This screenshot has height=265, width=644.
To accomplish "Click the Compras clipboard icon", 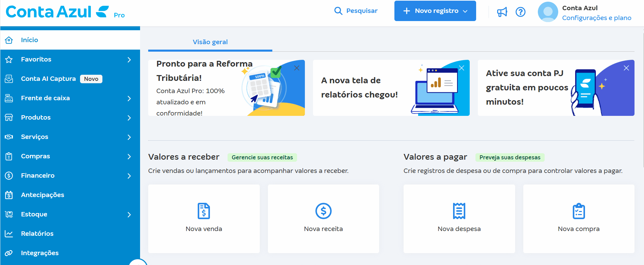I will click(9, 156).
